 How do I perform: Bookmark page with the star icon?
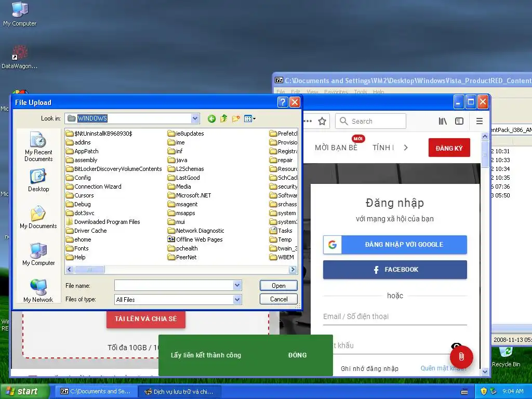pos(322,121)
